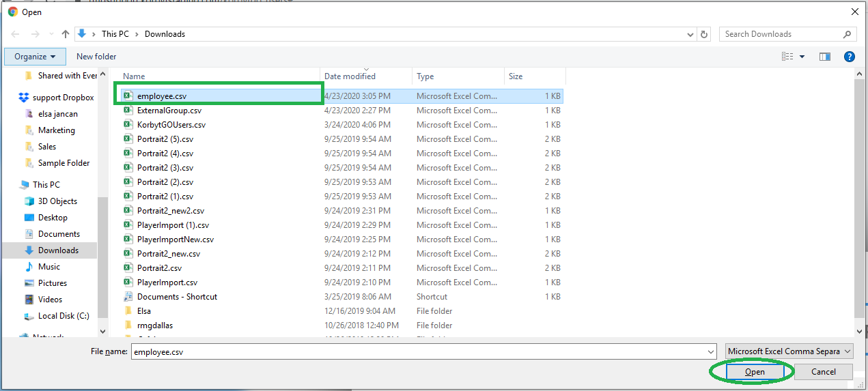The image size is (868, 391).
Task: Open the Help icon
Action: (x=850, y=57)
